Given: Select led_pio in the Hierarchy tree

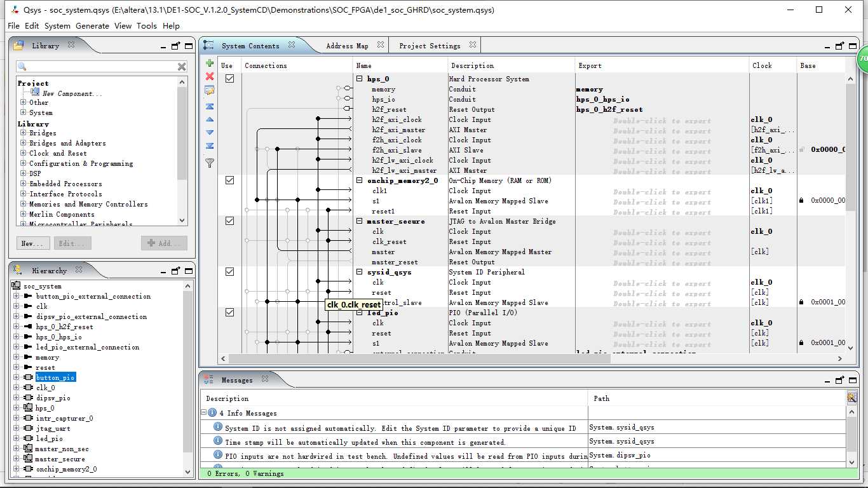Looking at the screenshot, I should (49, 438).
